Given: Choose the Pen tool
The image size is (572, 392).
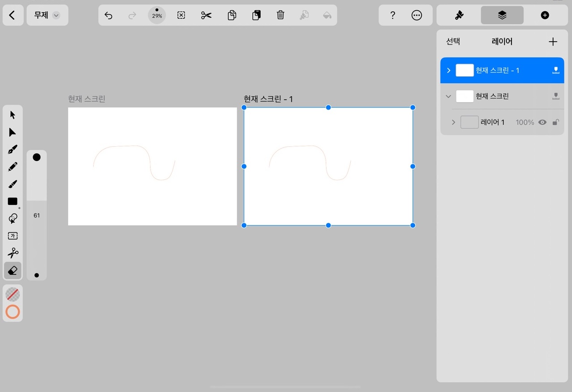Looking at the screenshot, I should pos(13,149).
